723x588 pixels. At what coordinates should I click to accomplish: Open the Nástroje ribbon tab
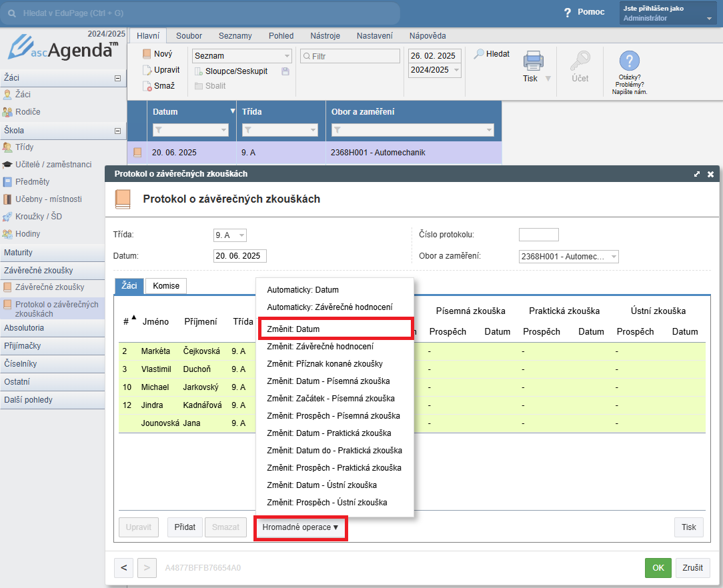(324, 36)
